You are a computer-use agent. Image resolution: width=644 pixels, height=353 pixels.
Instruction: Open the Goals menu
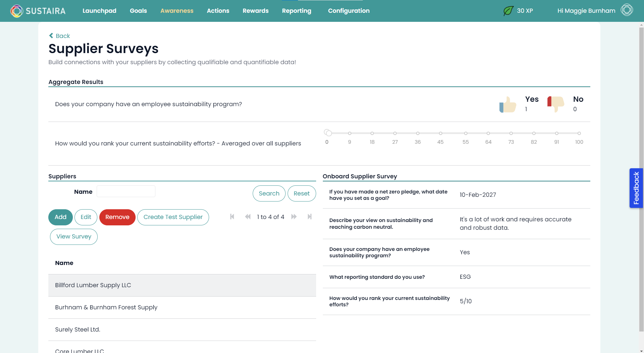(x=138, y=11)
